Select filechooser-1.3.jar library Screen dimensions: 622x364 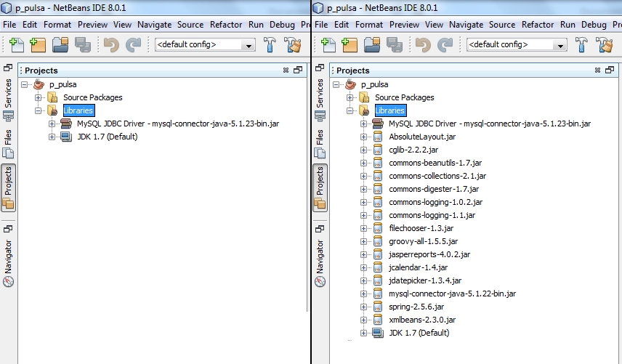click(x=421, y=228)
